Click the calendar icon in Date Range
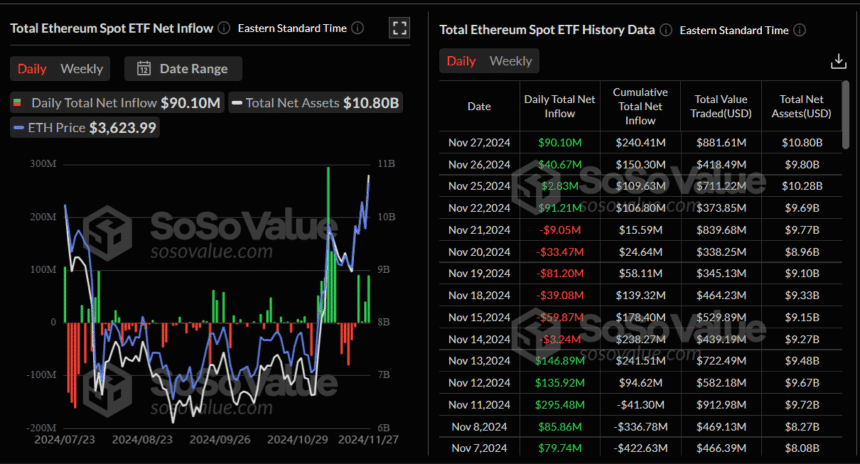The width and height of the screenshot is (860, 464). click(x=144, y=69)
